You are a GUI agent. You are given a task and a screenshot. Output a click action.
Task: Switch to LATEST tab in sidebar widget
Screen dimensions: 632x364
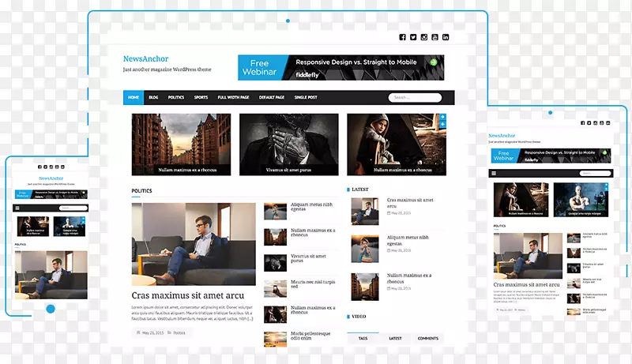tap(396, 338)
